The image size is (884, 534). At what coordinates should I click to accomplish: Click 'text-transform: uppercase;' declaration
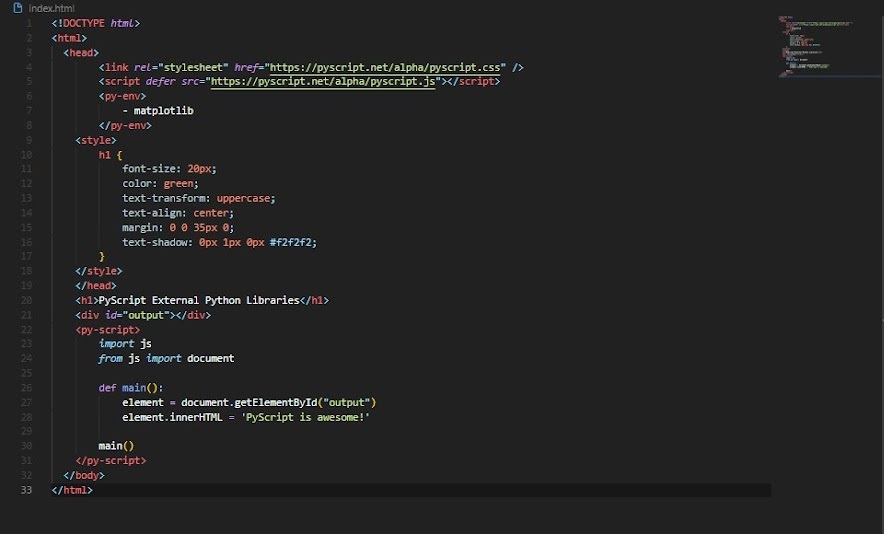tap(198, 198)
